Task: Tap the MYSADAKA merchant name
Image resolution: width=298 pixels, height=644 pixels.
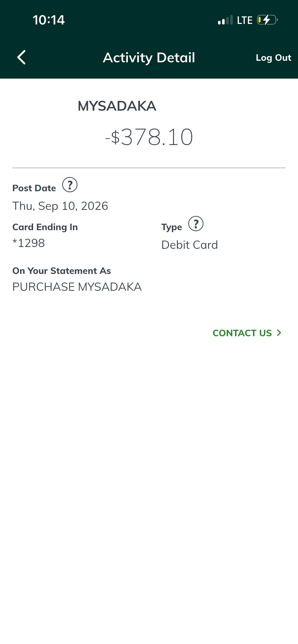Action: (117, 106)
